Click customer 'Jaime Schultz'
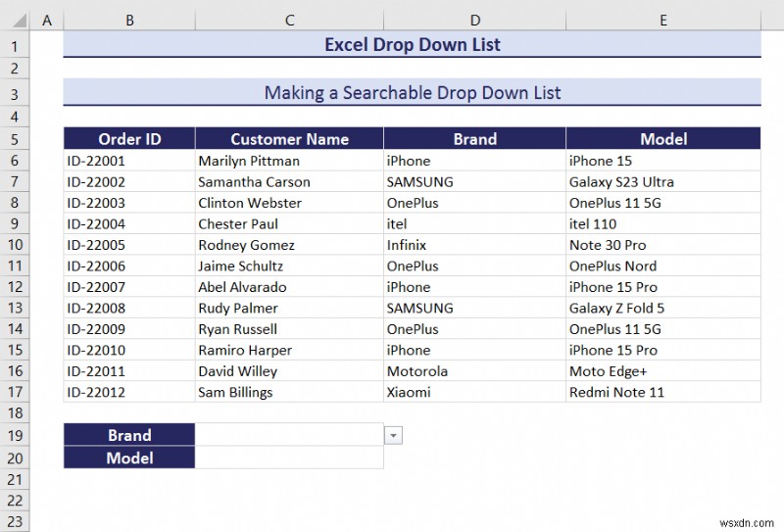The width and height of the screenshot is (784, 532). [x=289, y=266]
